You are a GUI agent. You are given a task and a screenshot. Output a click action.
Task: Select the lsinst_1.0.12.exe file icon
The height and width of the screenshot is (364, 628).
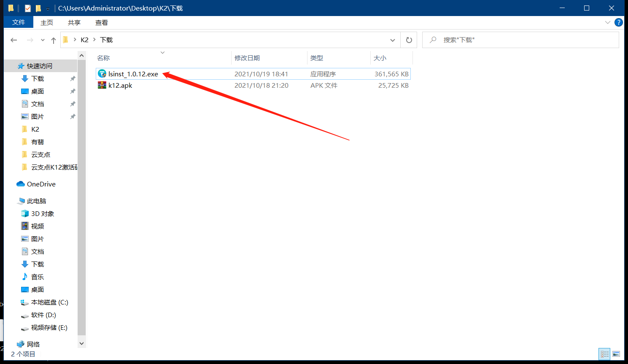tap(102, 74)
